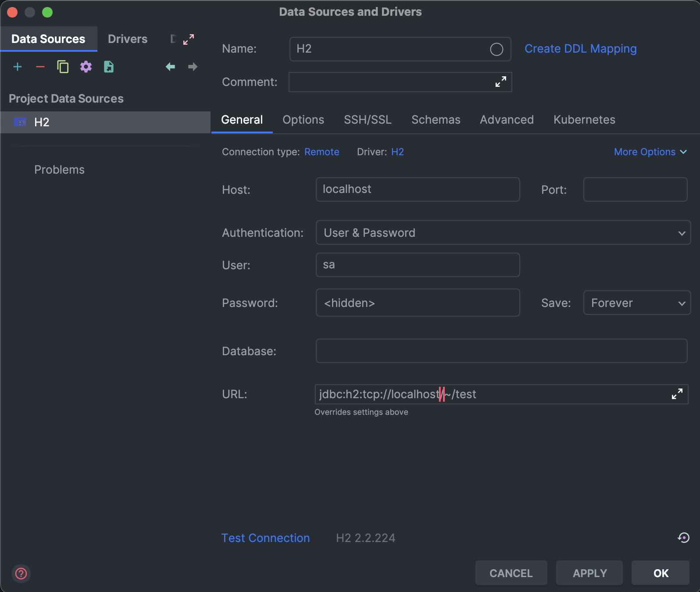Viewport: 700px width, 592px height.
Task: Open data source properties gear icon
Action: (86, 67)
